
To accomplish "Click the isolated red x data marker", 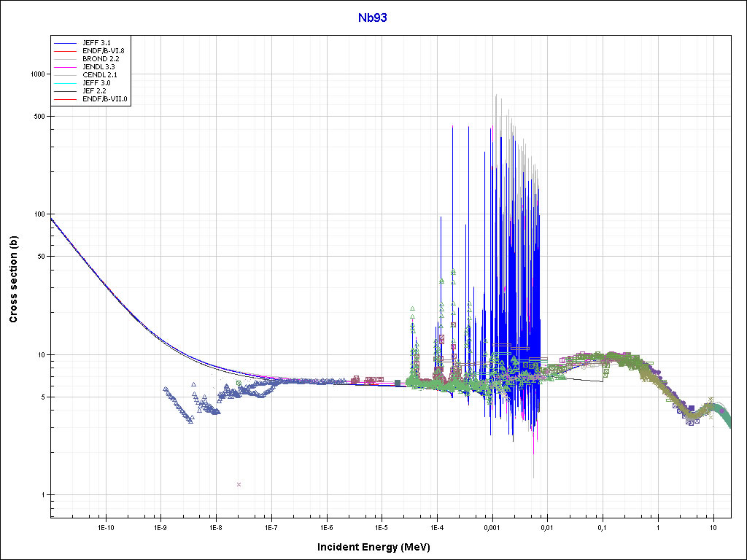I will [x=239, y=484].
